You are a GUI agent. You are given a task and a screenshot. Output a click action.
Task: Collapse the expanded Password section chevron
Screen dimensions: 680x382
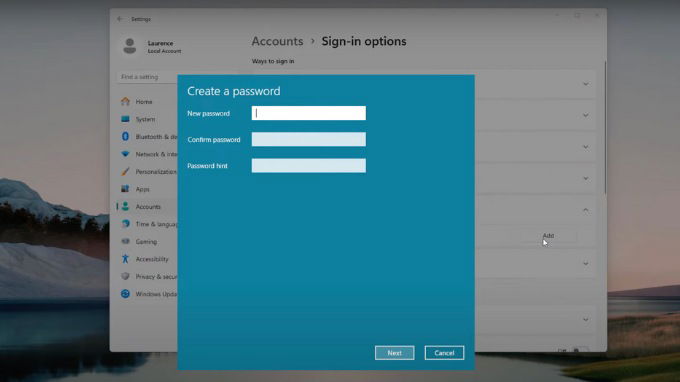[585, 210]
